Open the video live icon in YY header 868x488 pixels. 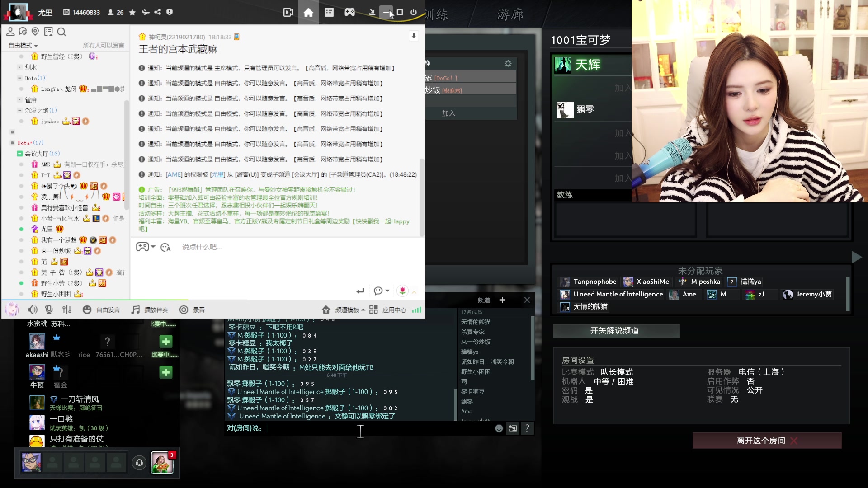tap(288, 13)
